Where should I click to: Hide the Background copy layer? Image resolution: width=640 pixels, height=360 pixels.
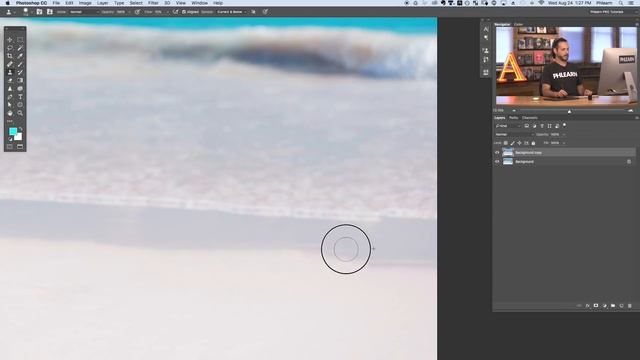(497, 153)
